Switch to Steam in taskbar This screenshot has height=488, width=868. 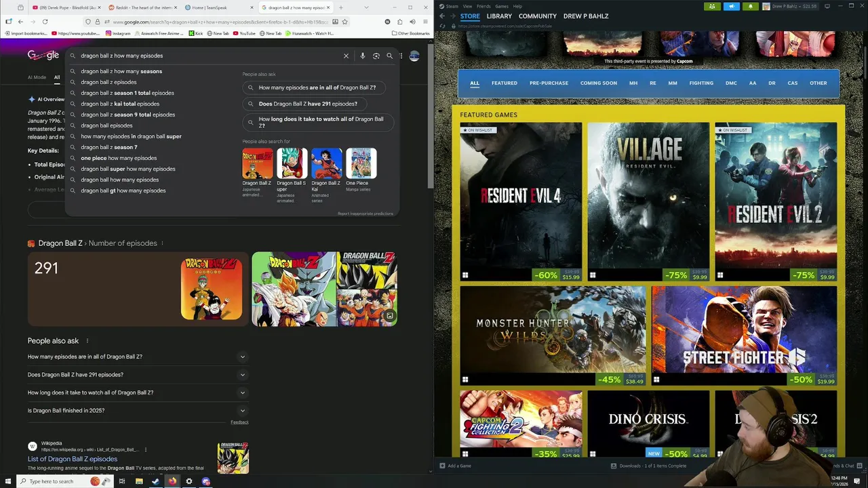click(x=155, y=481)
